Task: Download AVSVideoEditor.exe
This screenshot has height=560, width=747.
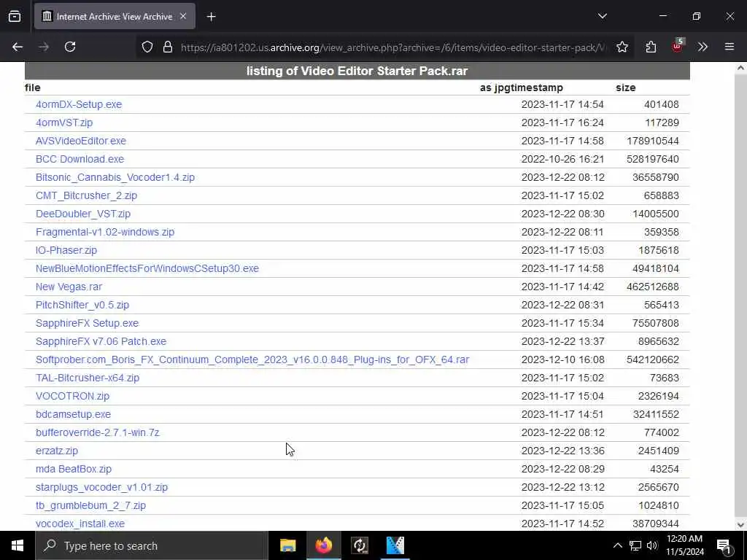Action: point(81,141)
